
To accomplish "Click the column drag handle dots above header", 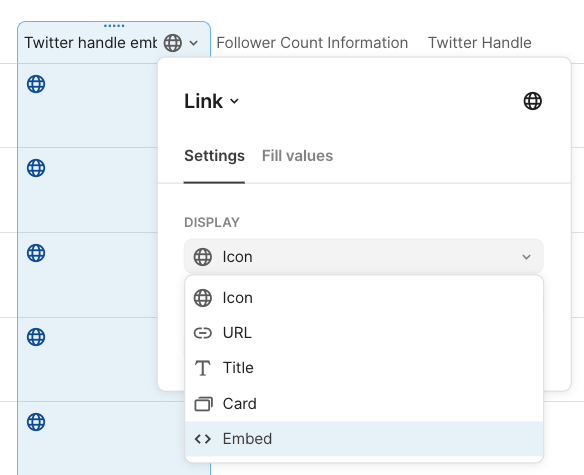I will point(114,26).
